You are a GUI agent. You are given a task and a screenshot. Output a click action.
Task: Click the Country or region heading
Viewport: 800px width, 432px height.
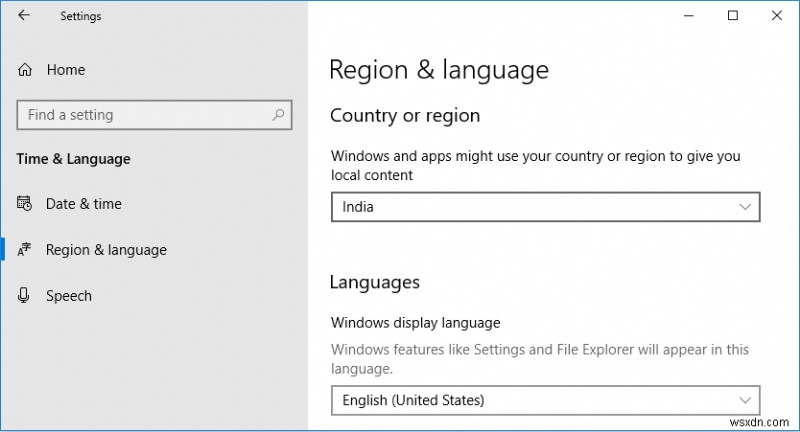coord(405,116)
